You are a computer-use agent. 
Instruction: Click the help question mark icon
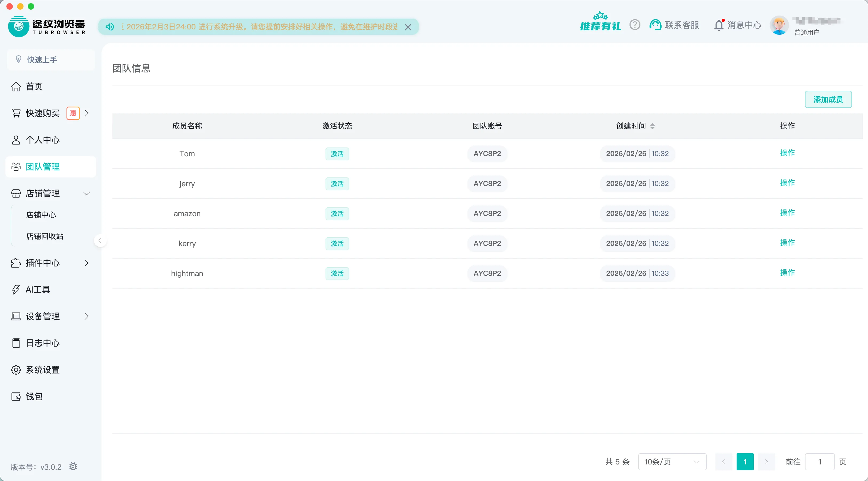pyautogui.click(x=635, y=25)
